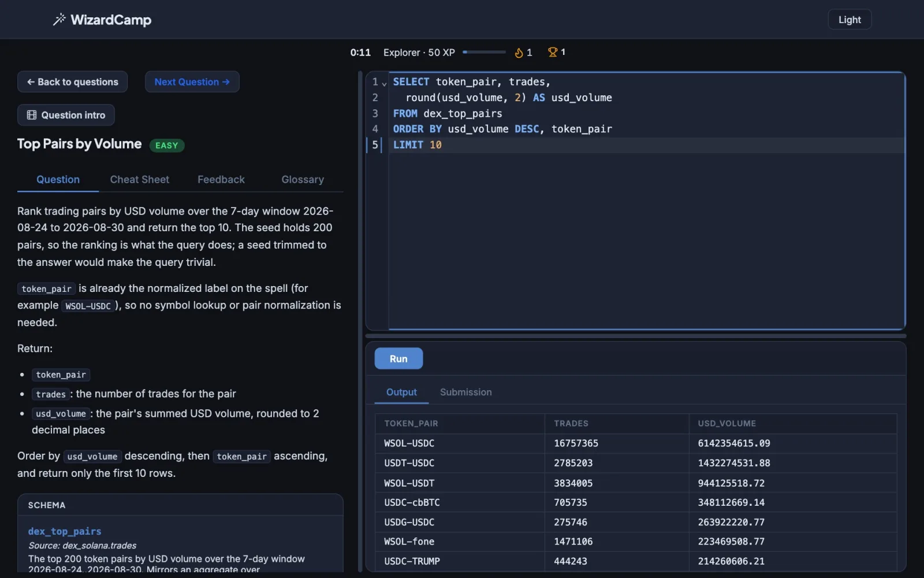Viewport: 924px width, 578px height.
Task: Click the XP progress bar
Action: pos(484,52)
